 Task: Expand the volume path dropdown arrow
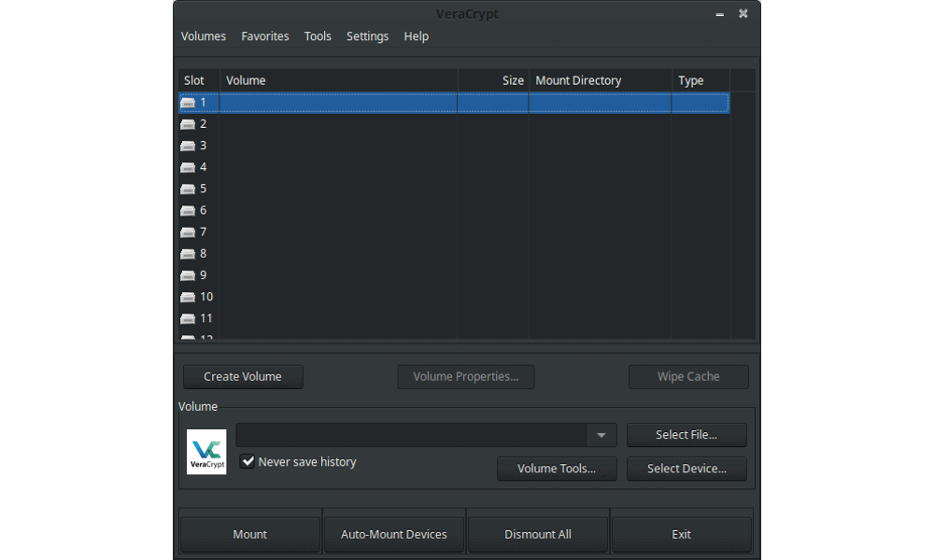tap(601, 435)
